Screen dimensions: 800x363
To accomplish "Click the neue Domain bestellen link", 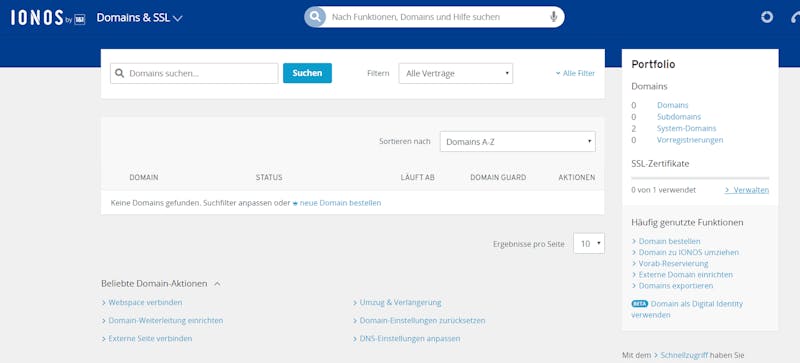I will (x=337, y=203).
